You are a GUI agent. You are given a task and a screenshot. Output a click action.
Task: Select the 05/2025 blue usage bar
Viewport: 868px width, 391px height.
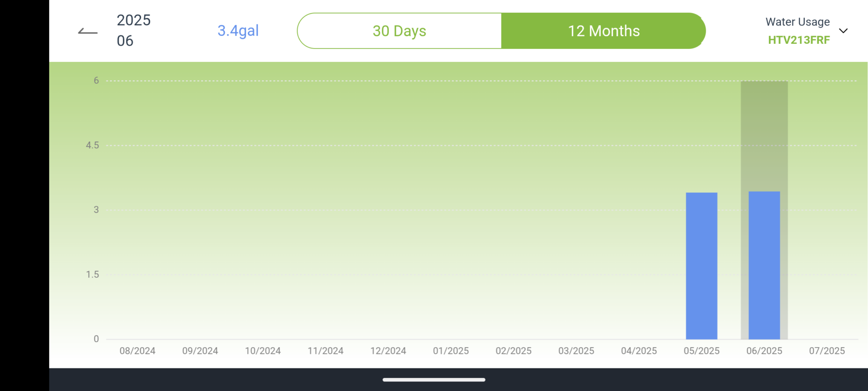701,266
